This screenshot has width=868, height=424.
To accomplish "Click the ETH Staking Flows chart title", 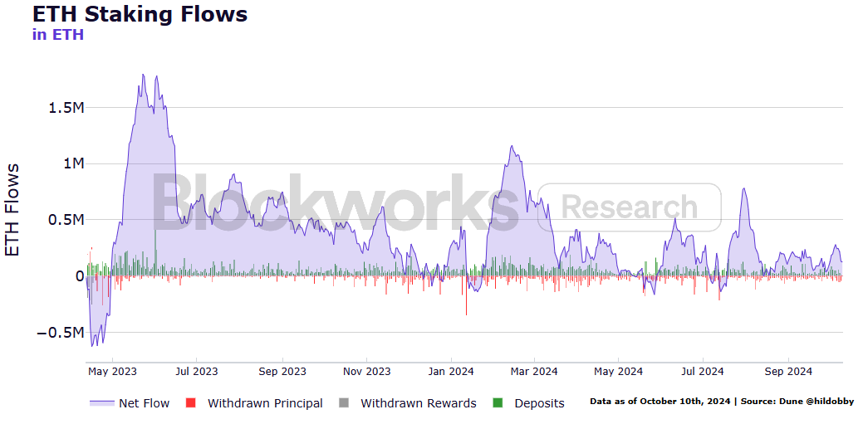I will (140, 14).
